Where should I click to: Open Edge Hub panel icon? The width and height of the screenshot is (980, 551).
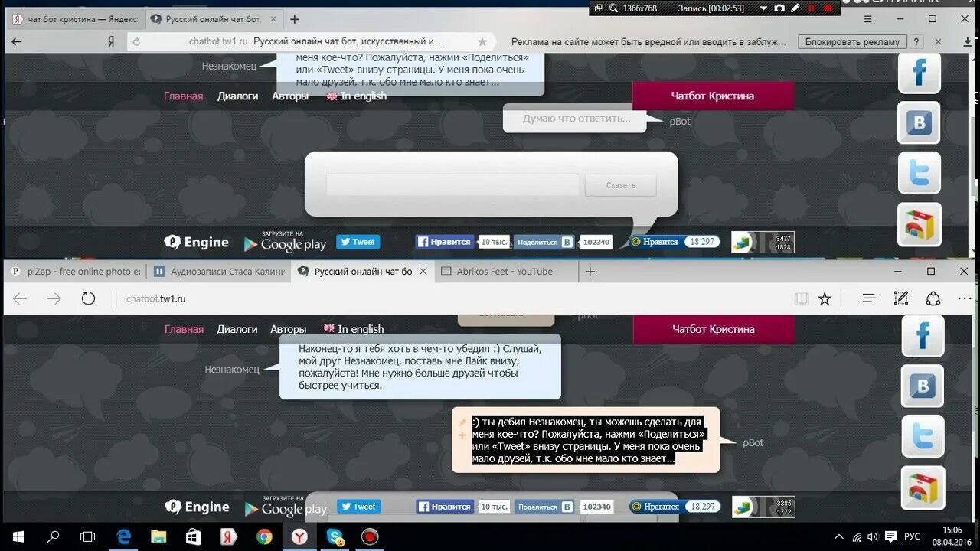(869, 298)
